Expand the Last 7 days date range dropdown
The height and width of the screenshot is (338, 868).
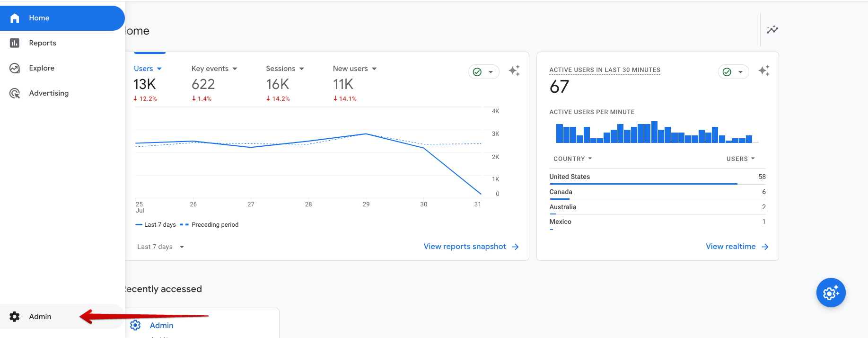click(x=160, y=247)
